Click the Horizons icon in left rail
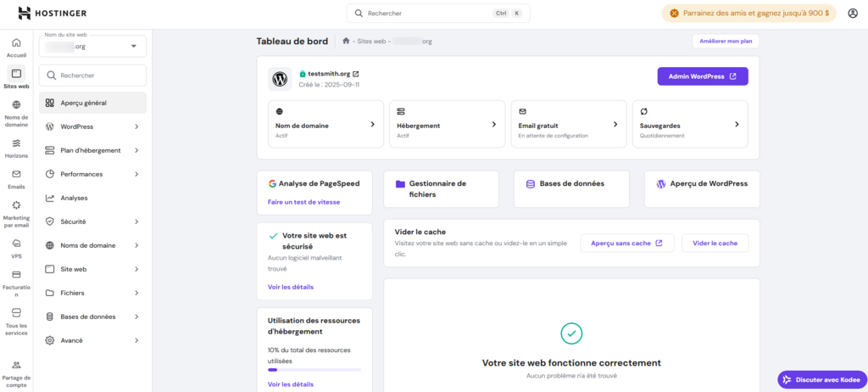 click(16, 143)
